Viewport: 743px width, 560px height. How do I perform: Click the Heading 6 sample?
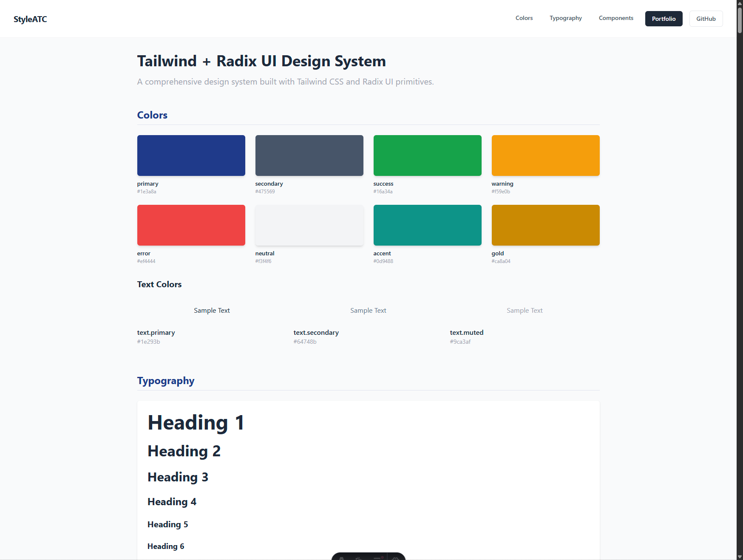(166, 546)
